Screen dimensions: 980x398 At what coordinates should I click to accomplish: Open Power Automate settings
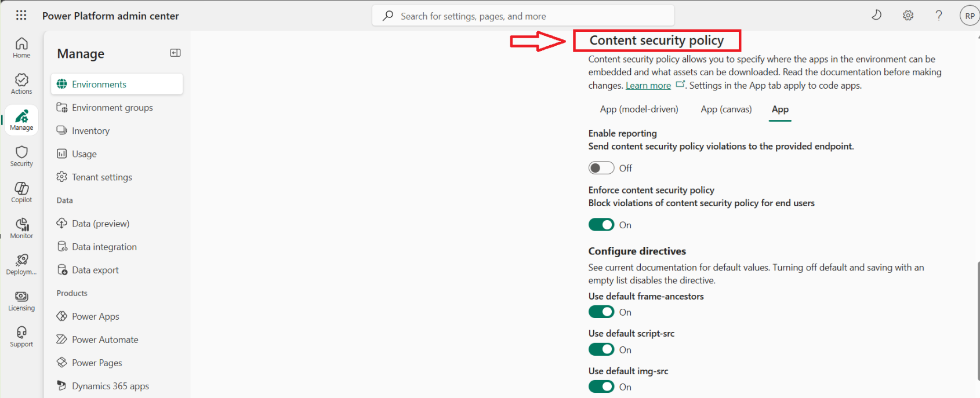click(105, 339)
